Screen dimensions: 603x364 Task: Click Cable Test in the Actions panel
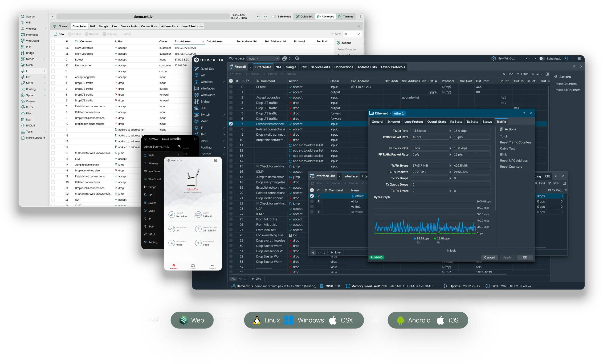click(507, 149)
